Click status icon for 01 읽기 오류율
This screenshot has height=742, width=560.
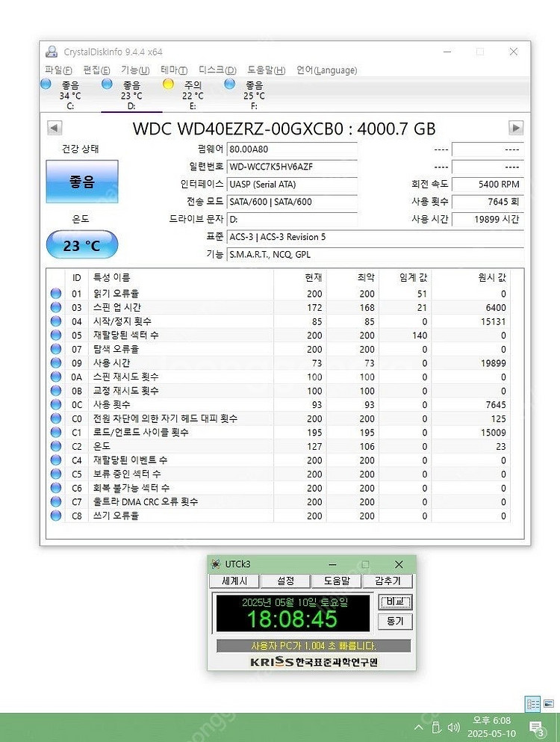point(56,294)
